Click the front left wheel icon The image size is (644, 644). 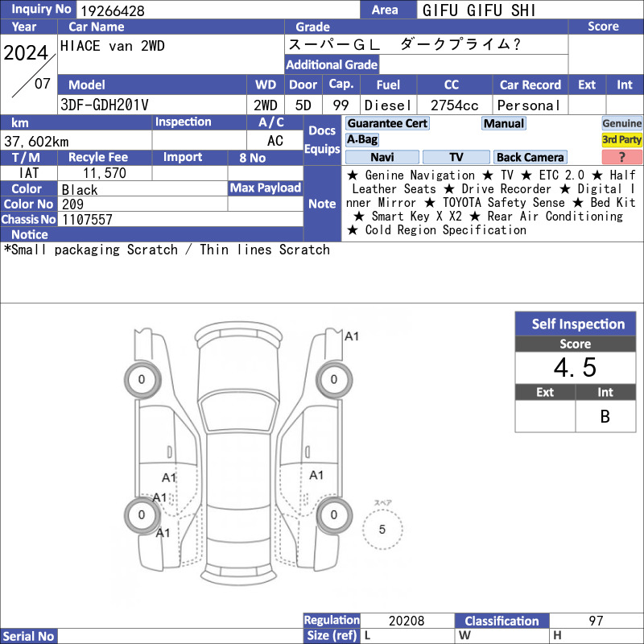[142, 379]
